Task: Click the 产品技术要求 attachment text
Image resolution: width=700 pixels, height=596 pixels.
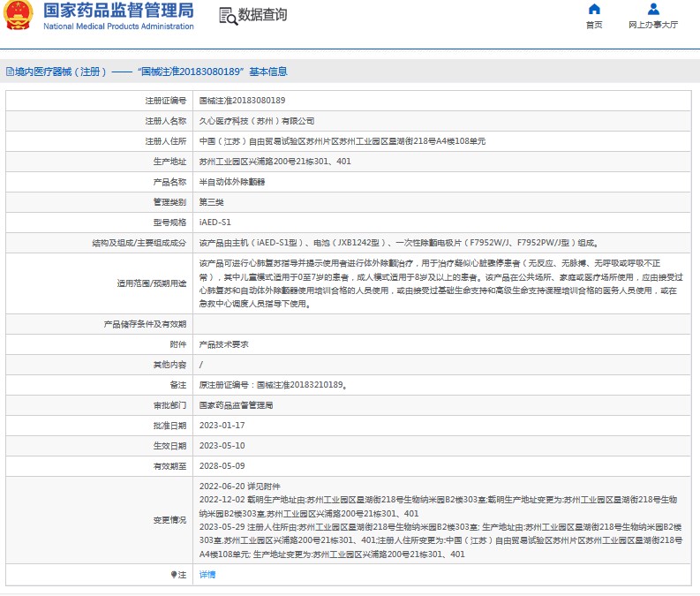Action: [x=223, y=344]
